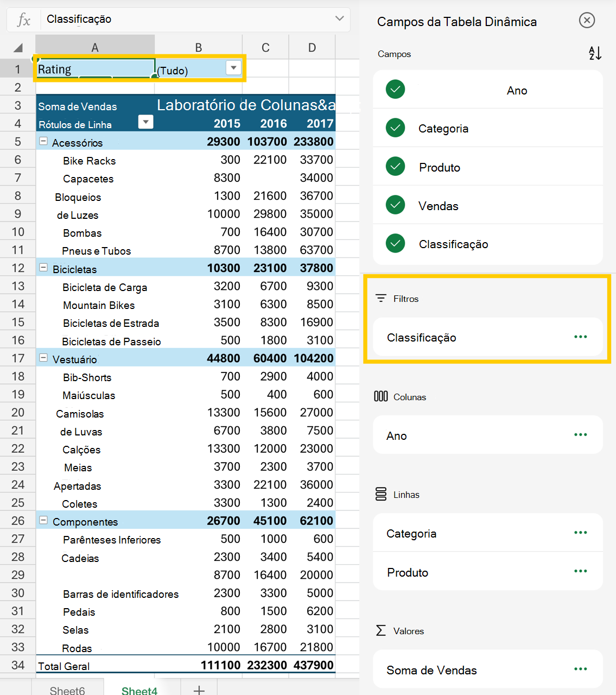Open options for Classificação in Filtros
This screenshot has height=695, width=616.
coord(580,337)
